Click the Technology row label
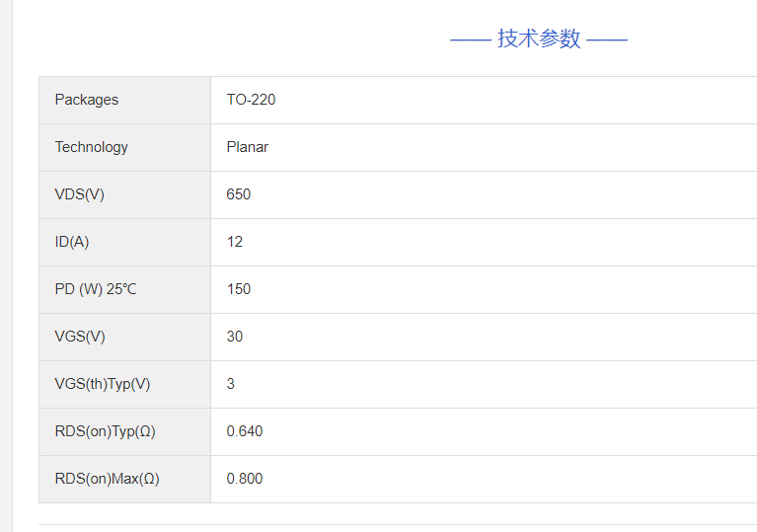This screenshot has width=757, height=532. point(92,147)
